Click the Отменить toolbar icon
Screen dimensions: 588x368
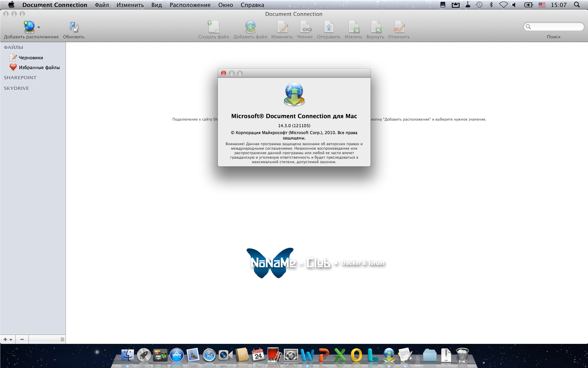(399, 27)
